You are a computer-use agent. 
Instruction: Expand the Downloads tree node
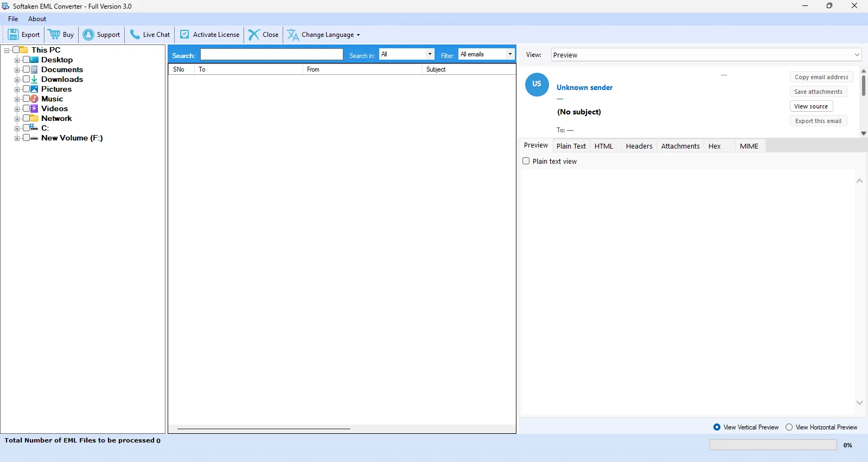pyautogui.click(x=17, y=80)
